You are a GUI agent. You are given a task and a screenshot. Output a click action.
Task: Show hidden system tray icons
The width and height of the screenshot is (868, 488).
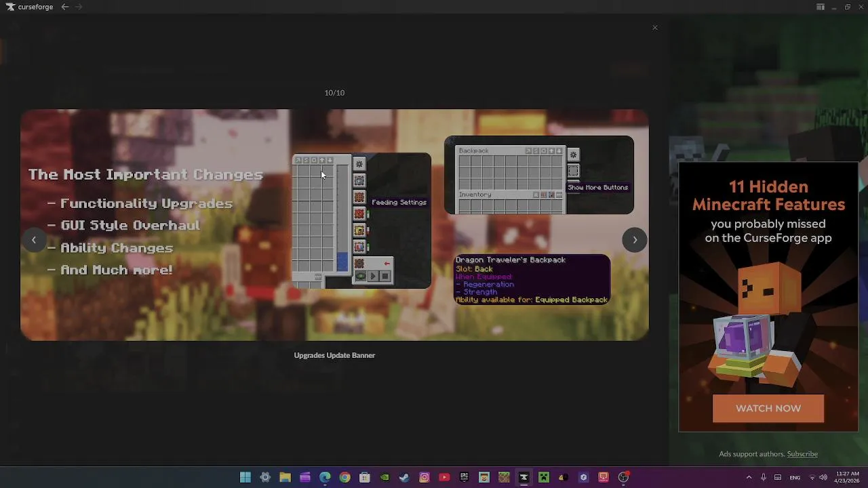pyautogui.click(x=749, y=477)
